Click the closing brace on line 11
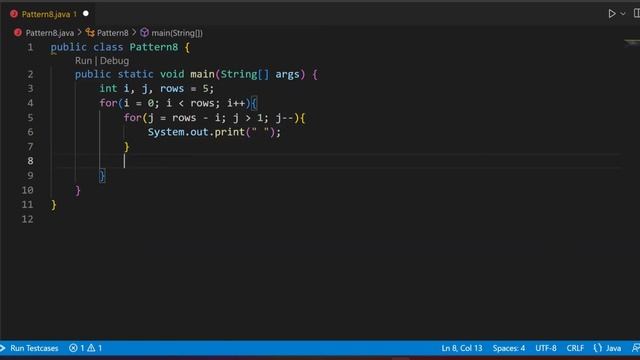 point(53,205)
